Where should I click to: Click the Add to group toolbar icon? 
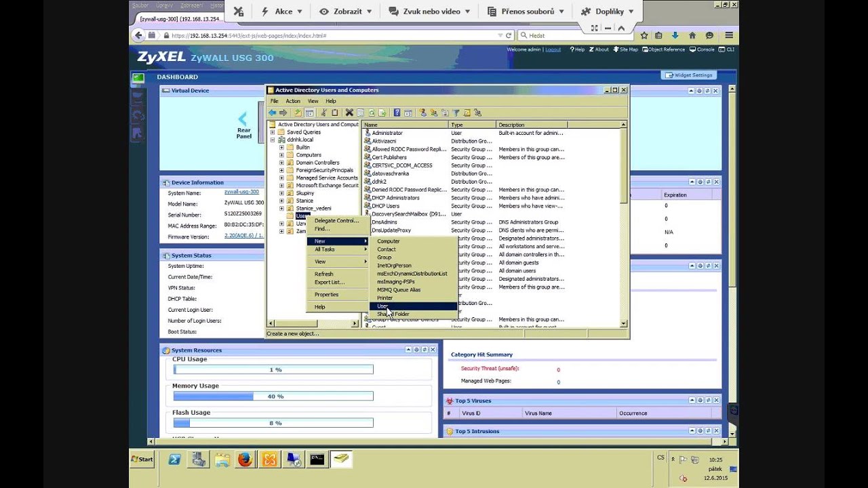pyautogui.click(x=478, y=113)
